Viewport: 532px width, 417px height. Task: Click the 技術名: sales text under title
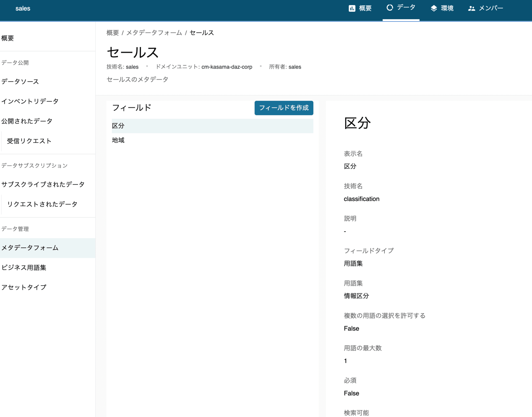point(122,67)
